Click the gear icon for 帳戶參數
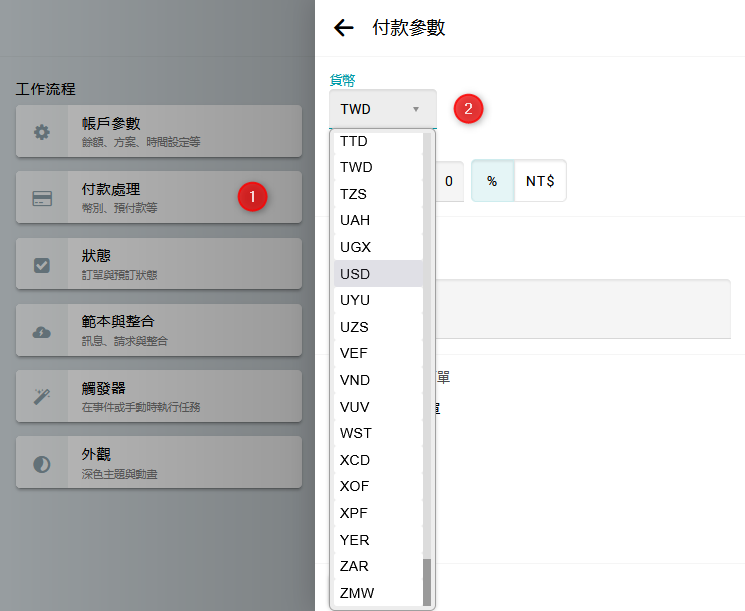Screen dimensions: 745x611 click(x=42, y=132)
